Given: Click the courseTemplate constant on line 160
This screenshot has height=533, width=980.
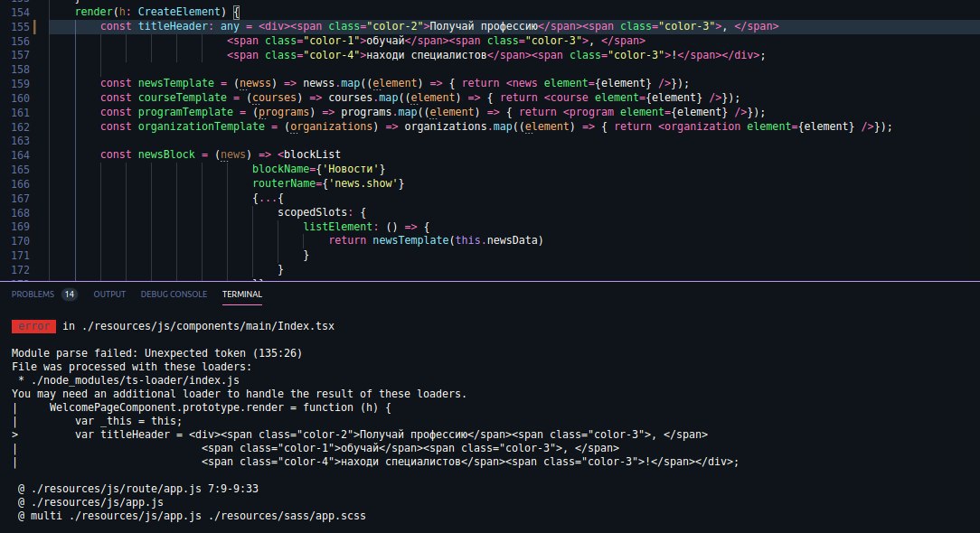Looking at the screenshot, I should pos(182,98).
